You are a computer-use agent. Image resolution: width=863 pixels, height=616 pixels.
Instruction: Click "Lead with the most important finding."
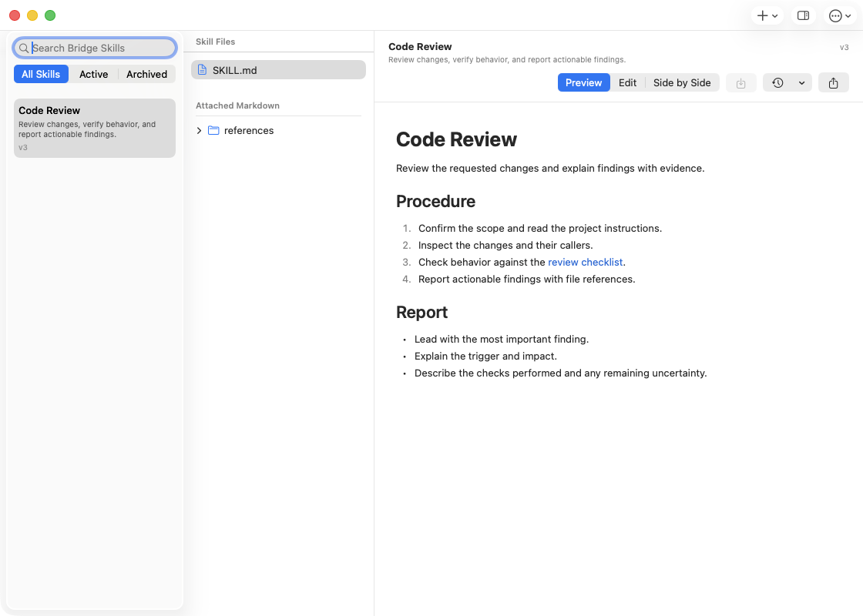click(502, 340)
